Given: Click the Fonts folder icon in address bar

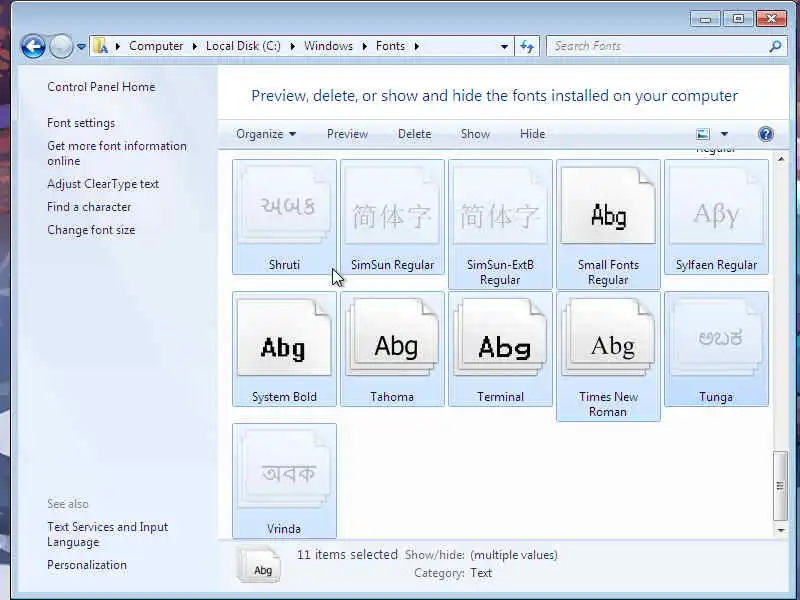Looking at the screenshot, I should 101,46.
